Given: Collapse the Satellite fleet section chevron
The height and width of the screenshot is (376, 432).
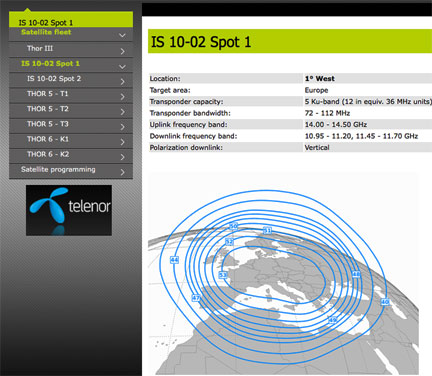Looking at the screenshot, I should 122,35.
